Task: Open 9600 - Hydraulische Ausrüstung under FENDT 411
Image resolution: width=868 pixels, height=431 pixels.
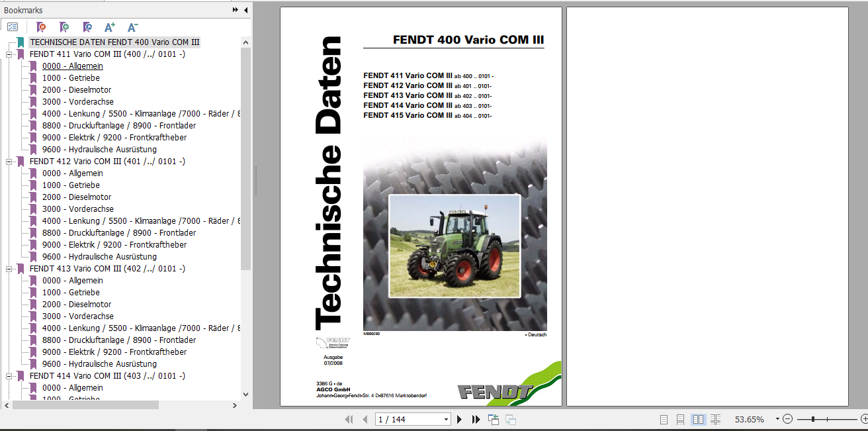Action: pos(99,150)
